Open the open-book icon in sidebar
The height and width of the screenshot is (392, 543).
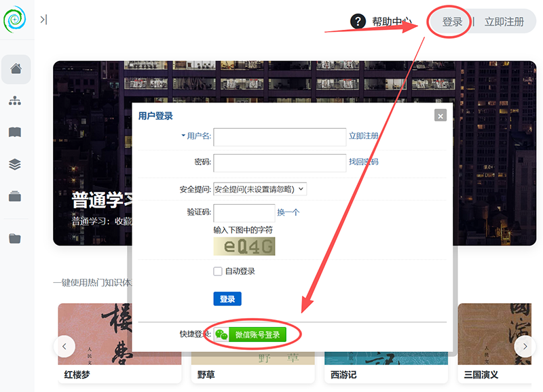point(15,132)
